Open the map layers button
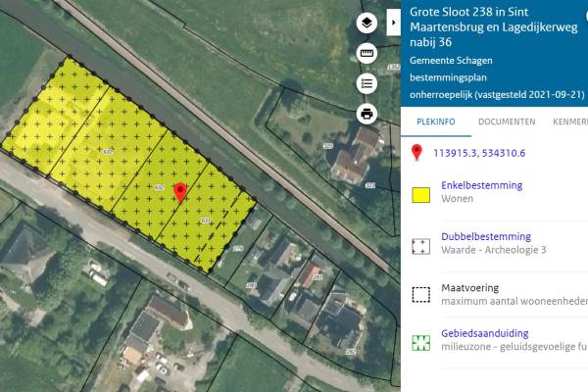588x392 pixels. click(367, 23)
